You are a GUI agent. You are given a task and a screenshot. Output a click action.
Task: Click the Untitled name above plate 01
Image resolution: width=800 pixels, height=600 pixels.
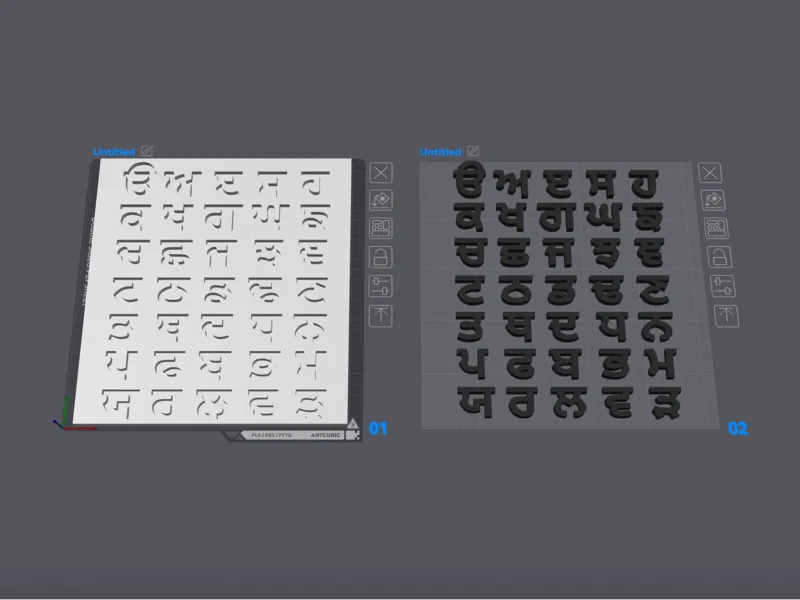(114, 152)
